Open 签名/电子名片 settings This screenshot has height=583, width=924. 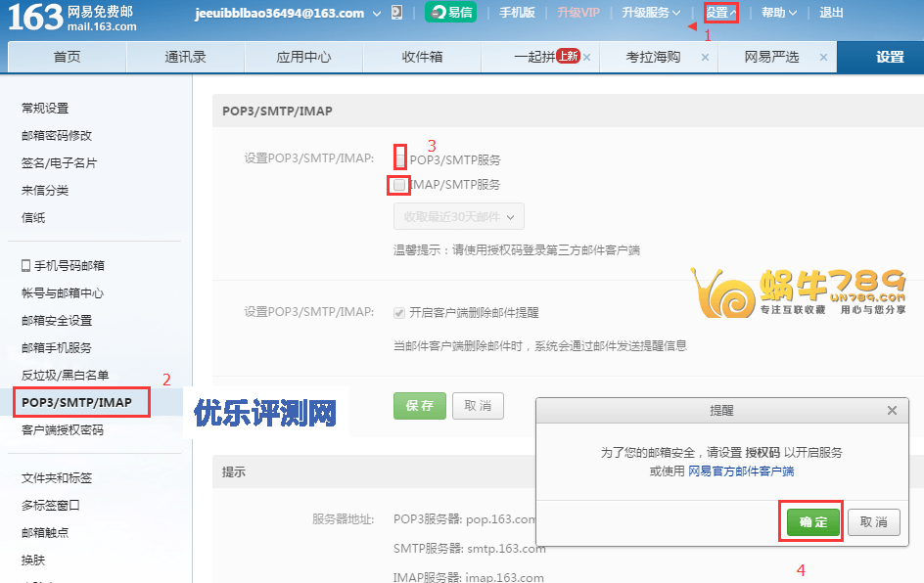coord(59,163)
